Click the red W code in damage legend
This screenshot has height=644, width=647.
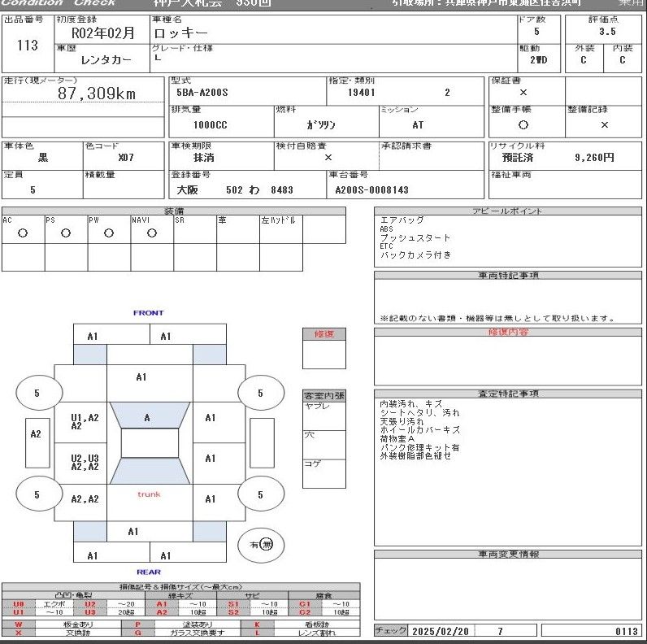click(19, 623)
